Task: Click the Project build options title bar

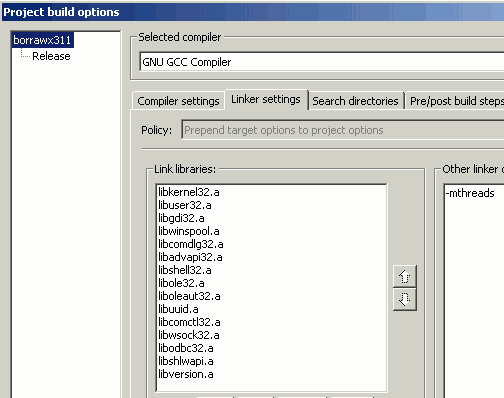Action: 253,12
